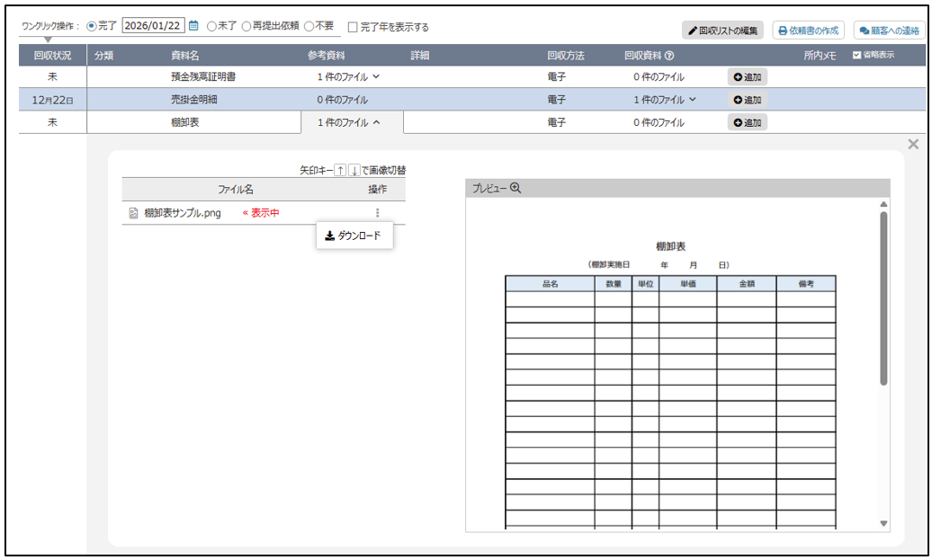Enable the 完了年を表示する checkbox

pos(353,27)
